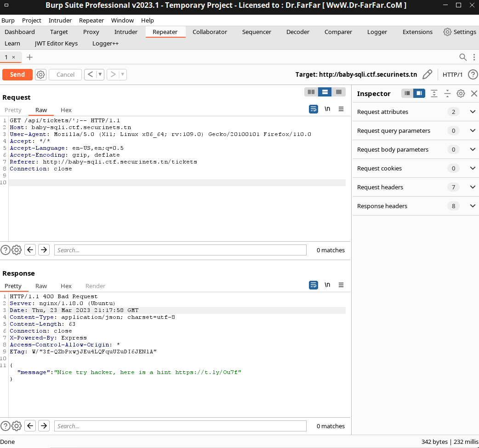The image size is (479, 448).
Task: Edit target with the pencil icon
Action: (x=427, y=74)
